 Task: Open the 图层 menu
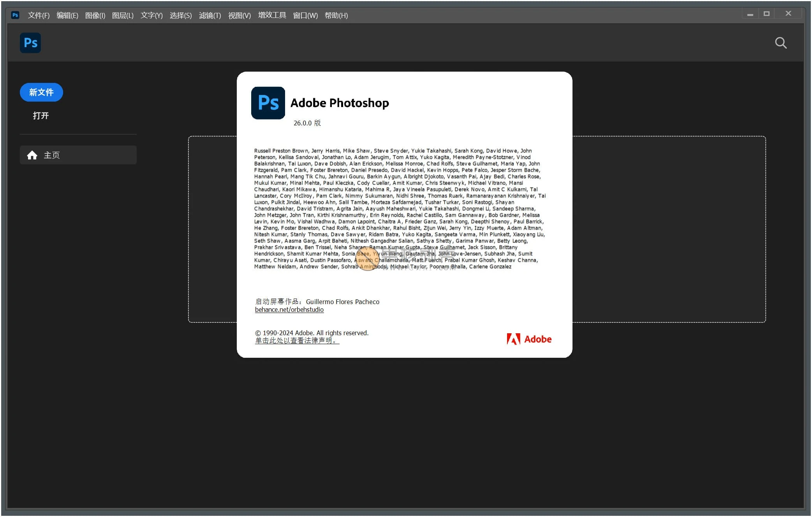tap(122, 15)
